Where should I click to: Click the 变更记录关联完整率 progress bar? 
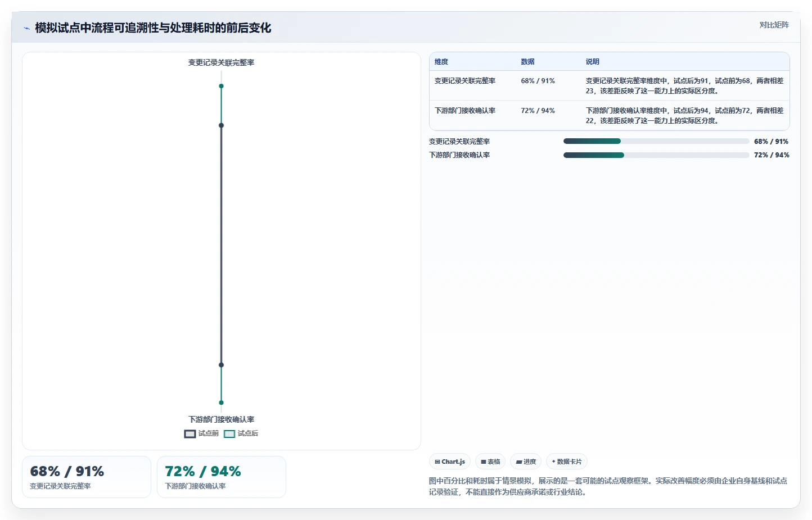(x=656, y=141)
